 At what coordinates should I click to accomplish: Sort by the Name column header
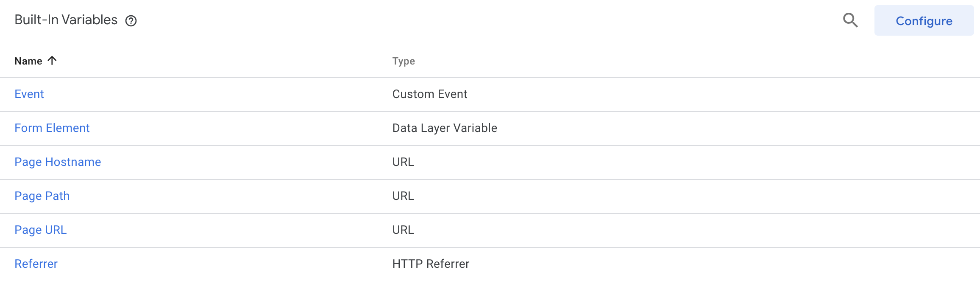tap(28, 61)
